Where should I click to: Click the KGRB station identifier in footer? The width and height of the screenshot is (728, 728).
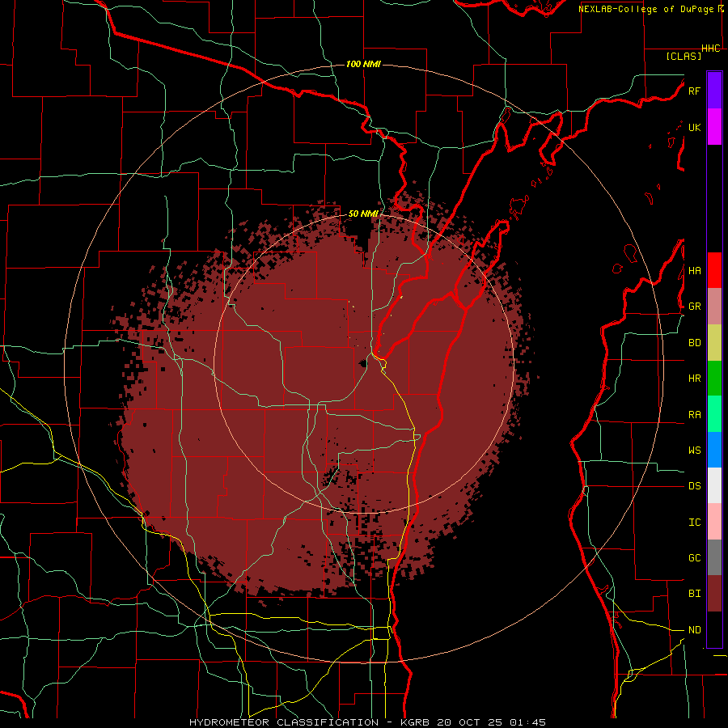click(416, 722)
